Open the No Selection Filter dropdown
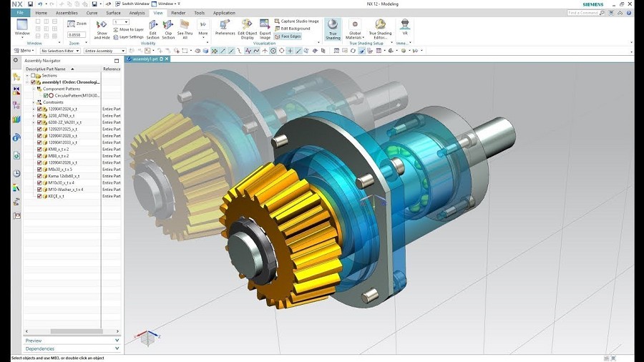Image resolution: width=644 pixels, height=362 pixels. (x=60, y=51)
